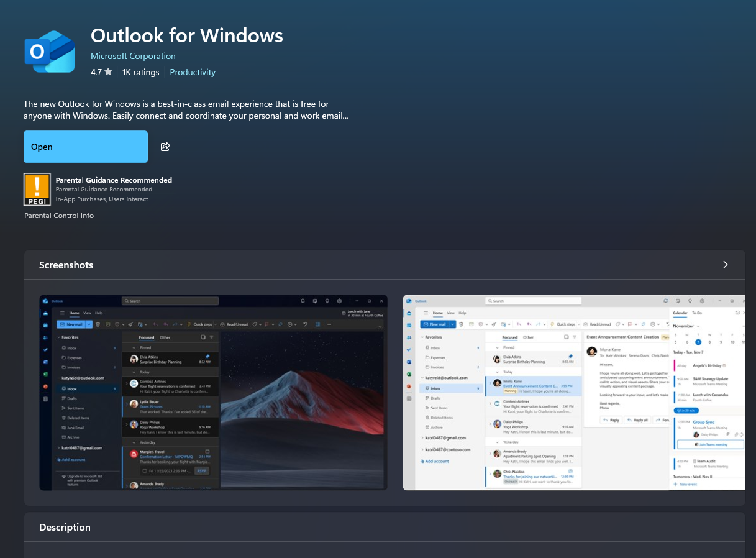Open the light theme Outlook screenshot
The width and height of the screenshot is (756, 558).
573,392
